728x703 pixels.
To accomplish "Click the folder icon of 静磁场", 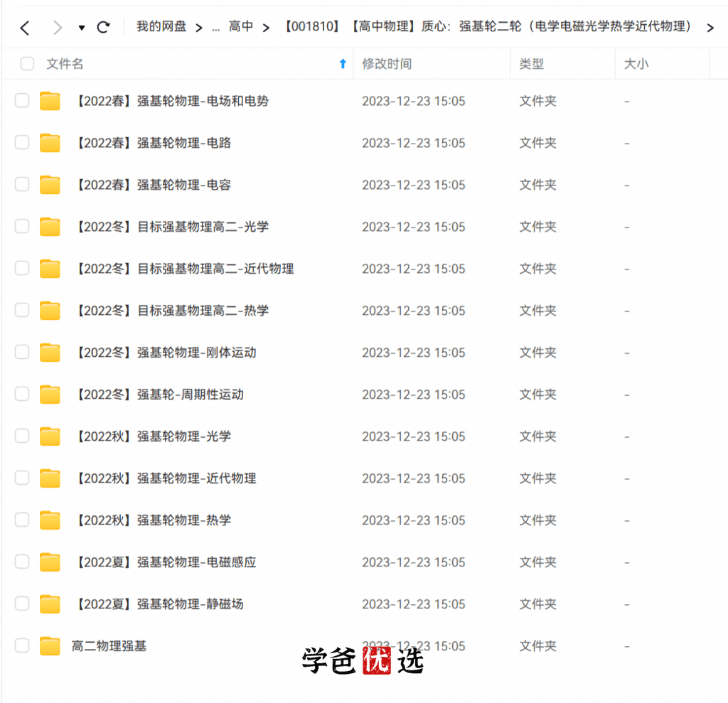I will point(50,603).
